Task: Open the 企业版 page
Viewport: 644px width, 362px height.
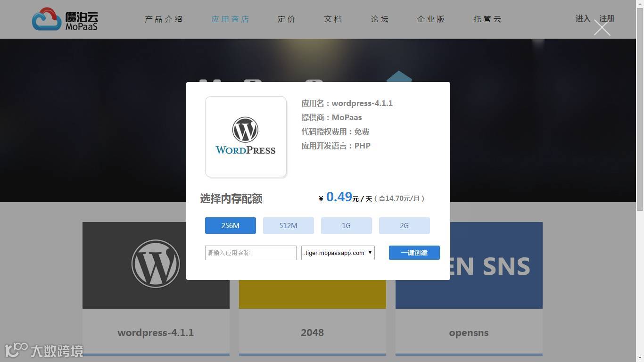Action: click(431, 19)
